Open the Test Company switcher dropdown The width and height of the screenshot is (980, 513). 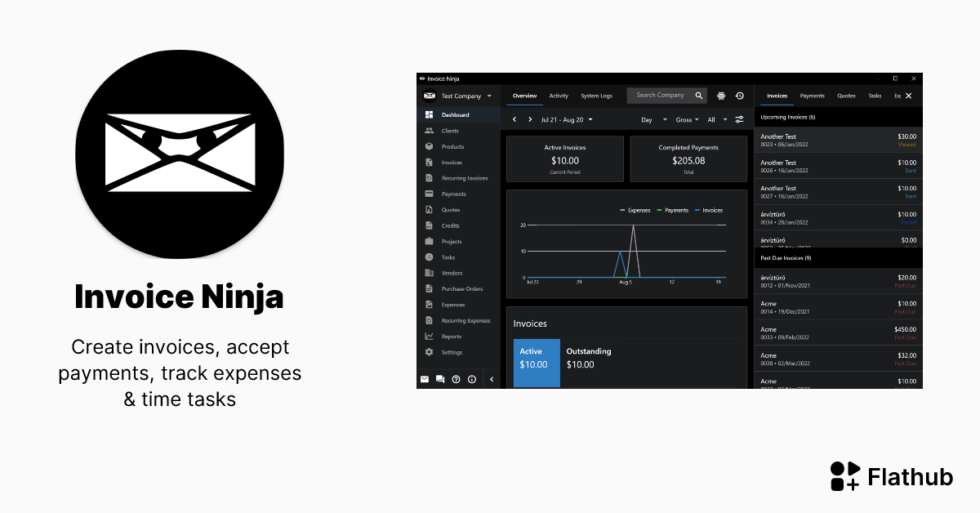461,96
